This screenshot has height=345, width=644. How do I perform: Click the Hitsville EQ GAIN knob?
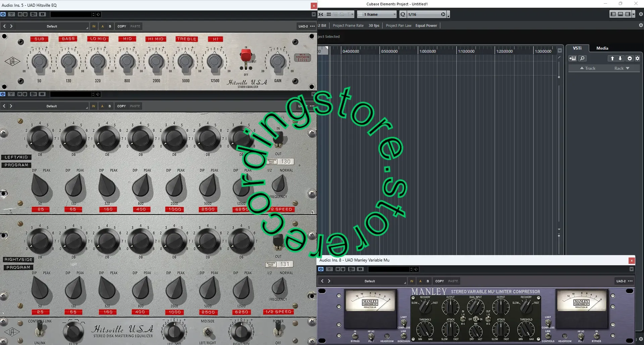point(278,62)
